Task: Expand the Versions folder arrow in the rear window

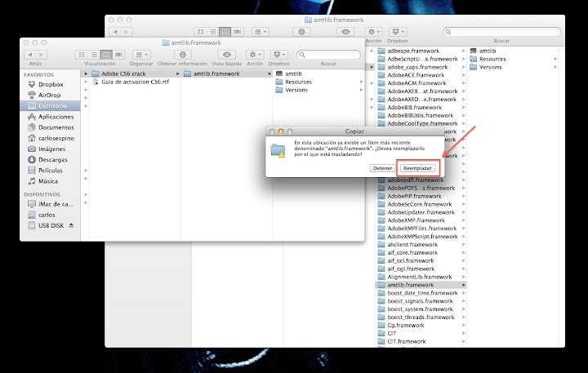Action: 555,67
